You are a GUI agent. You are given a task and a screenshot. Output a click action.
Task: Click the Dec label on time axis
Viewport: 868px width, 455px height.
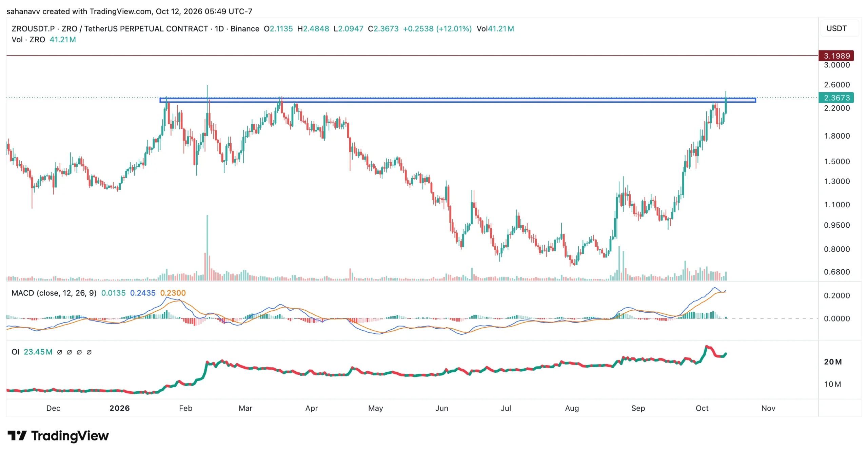tap(53, 408)
